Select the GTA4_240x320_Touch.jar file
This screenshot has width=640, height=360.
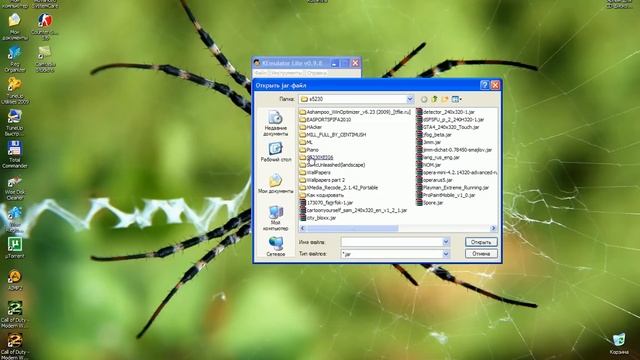448,127
